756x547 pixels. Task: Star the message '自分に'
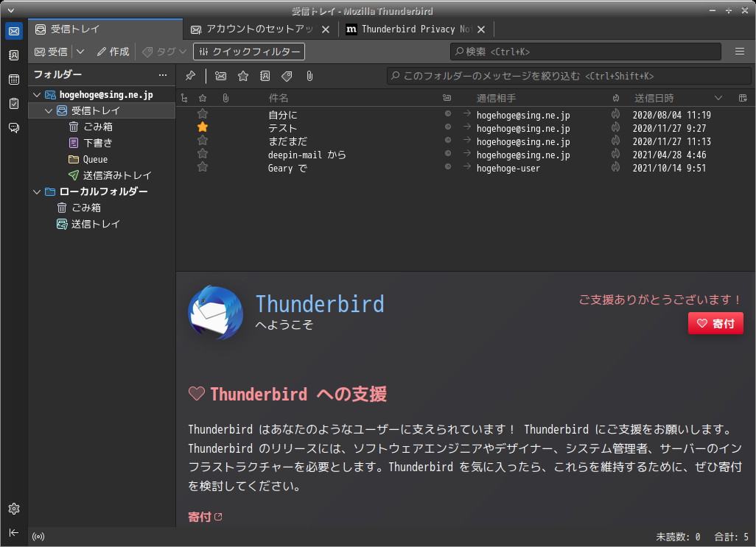point(203,114)
